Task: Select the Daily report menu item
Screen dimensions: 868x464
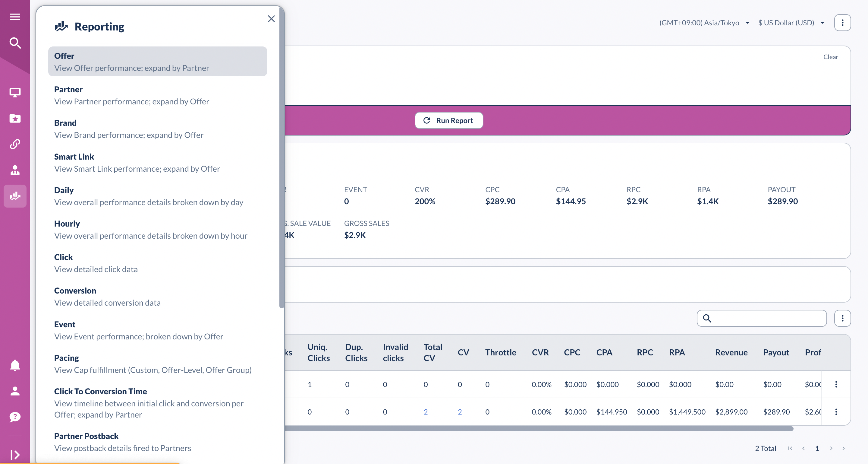Action: 157,196
